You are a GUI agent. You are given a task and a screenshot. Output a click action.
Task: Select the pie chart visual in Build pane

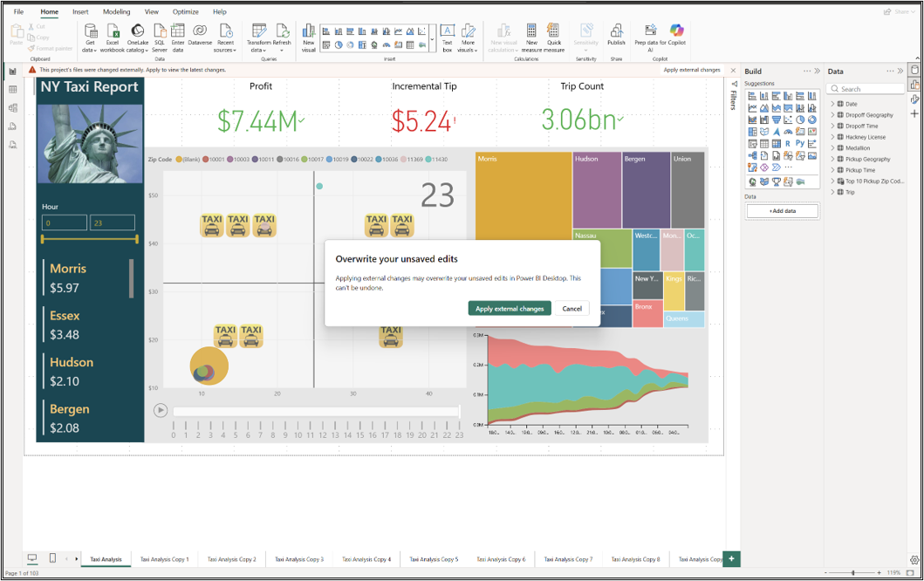point(799,120)
